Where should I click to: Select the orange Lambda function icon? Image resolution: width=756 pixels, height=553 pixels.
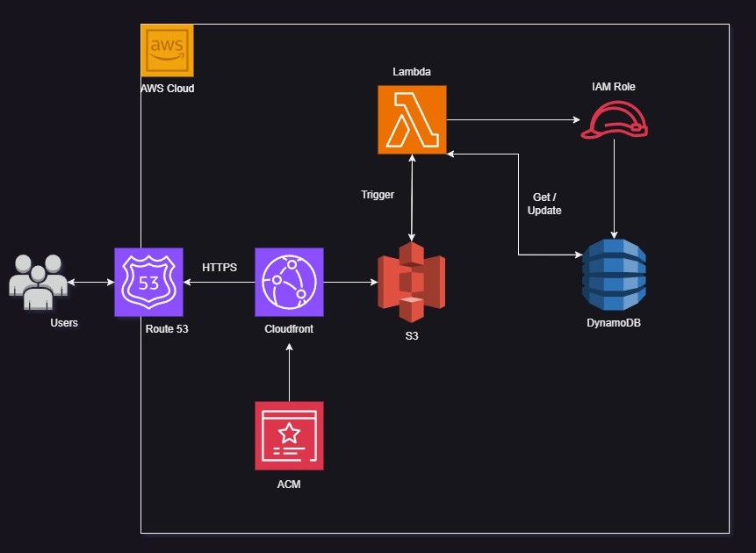(412, 119)
